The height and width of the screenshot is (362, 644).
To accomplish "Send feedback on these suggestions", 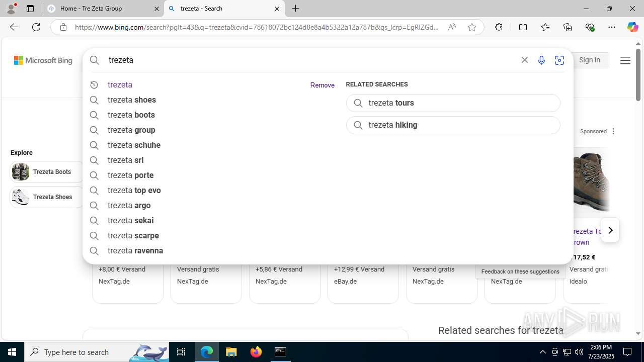I will coord(520,271).
